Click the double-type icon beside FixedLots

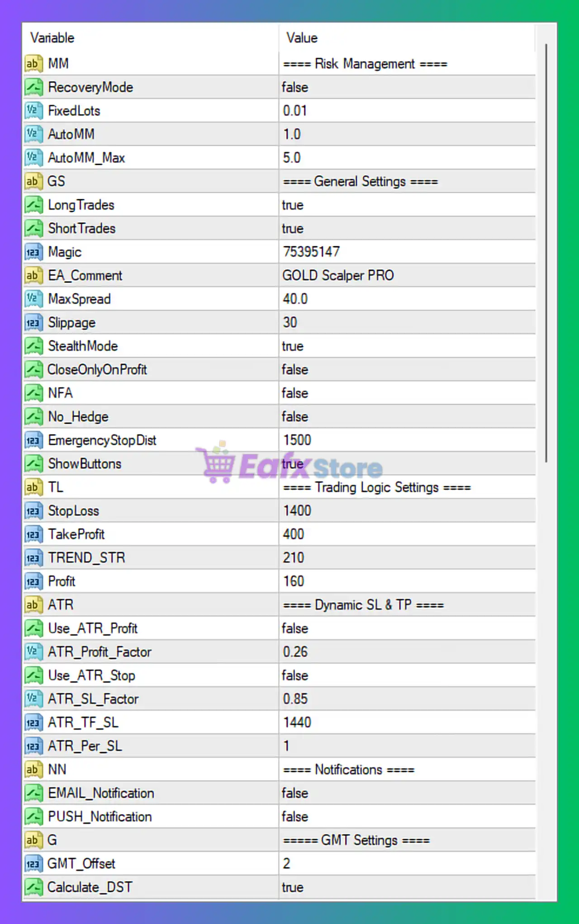point(33,110)
